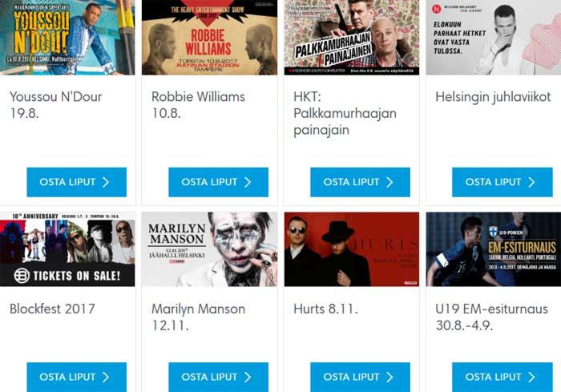Open the Blockfest Tickets On Sale banner
This screenshot has width=561, height=392.
[x=67, y=249]
